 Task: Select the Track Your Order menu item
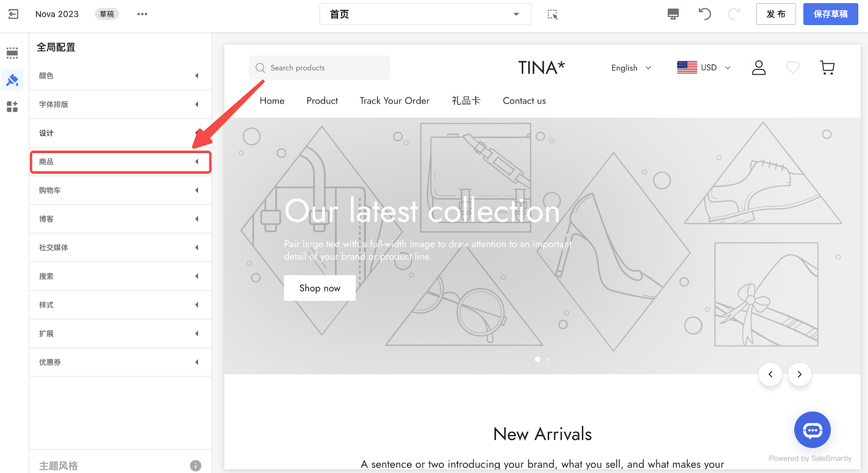pyautogui.click(x=394, y=101)
